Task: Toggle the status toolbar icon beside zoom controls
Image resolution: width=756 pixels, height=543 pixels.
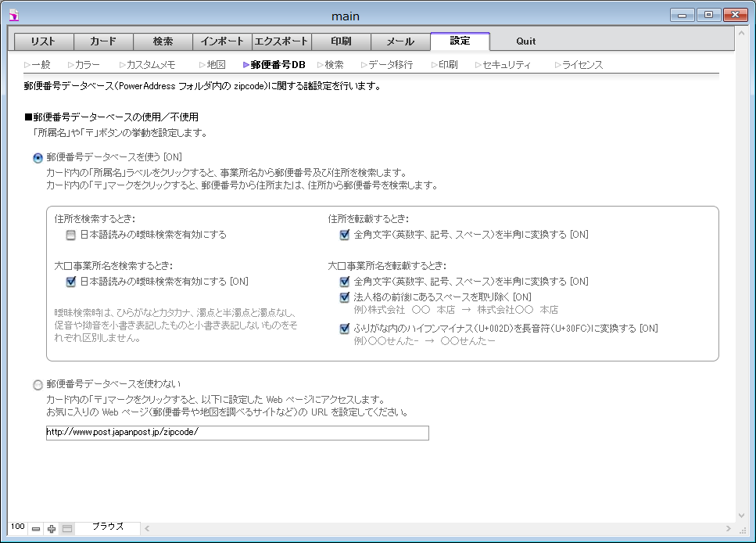Action: (x=67, y=529)
